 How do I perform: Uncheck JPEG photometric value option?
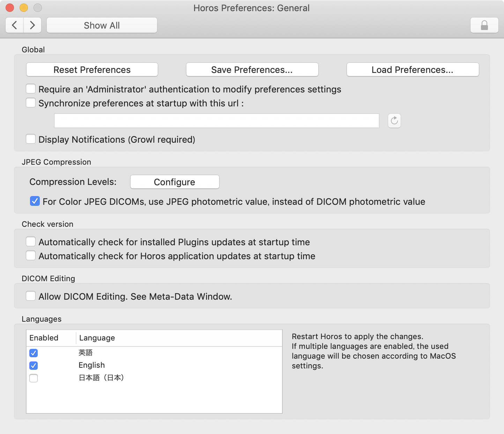coord(35,201)
